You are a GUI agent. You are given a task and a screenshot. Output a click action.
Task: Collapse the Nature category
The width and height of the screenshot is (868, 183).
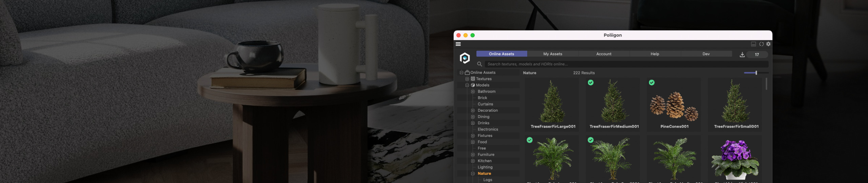(x=473, y=174)
